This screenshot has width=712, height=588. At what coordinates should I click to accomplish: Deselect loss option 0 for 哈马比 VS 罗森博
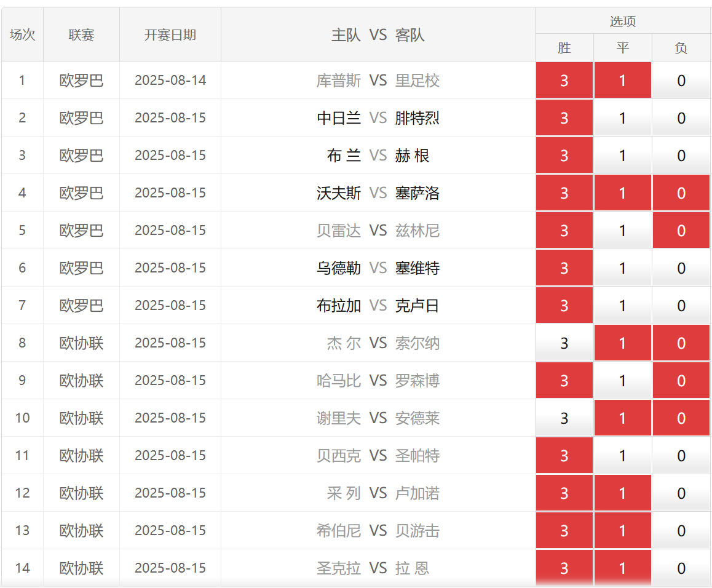point(681,380)
